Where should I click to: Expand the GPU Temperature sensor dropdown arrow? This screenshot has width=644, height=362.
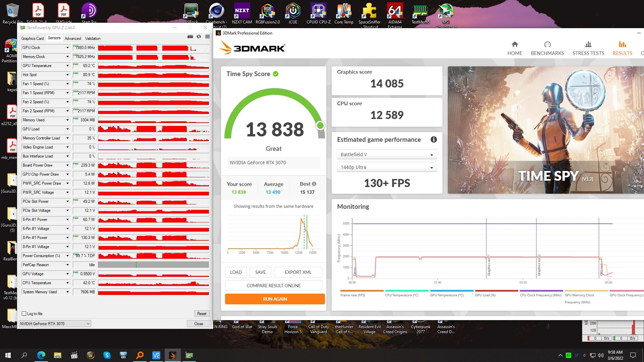(x=67, y=66)
